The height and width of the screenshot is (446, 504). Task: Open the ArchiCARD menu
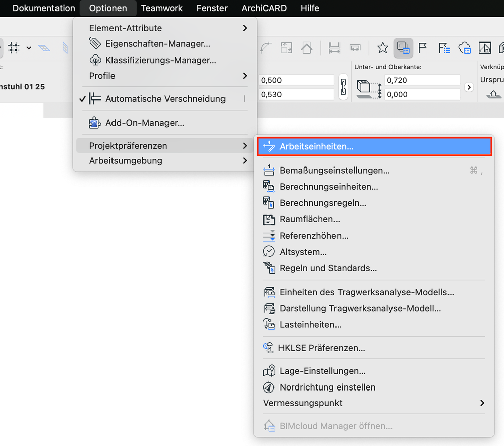tap(264, 8)
